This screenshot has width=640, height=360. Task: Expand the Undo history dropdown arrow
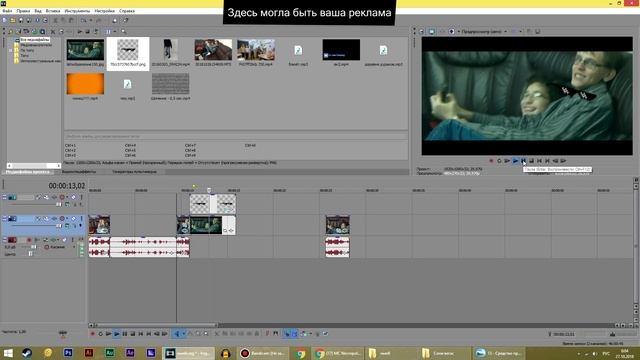pos(91,20)
